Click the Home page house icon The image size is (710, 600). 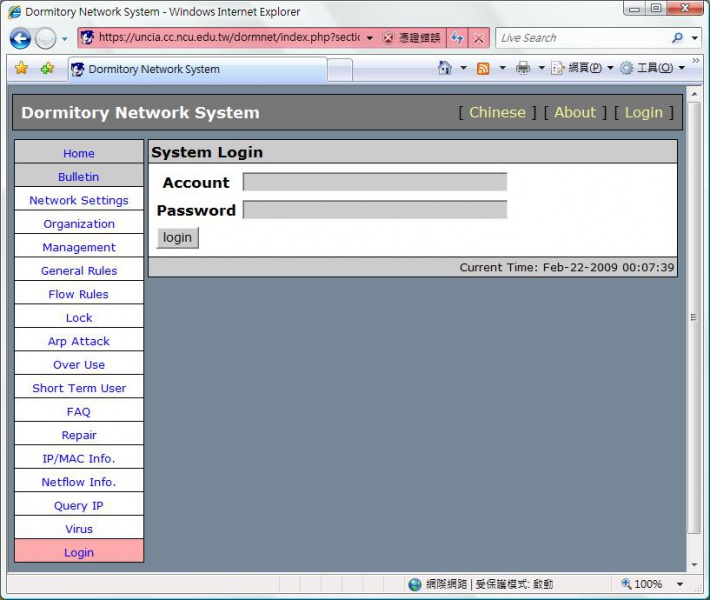point(445,68)
